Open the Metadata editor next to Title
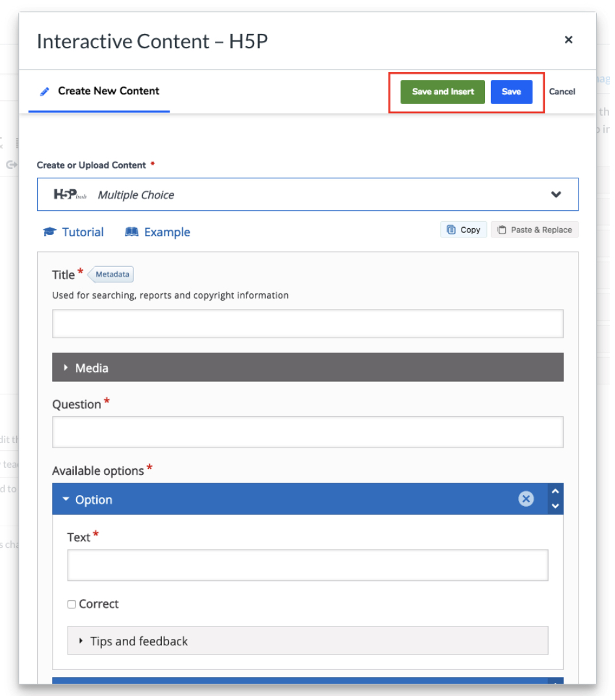Viewport: 615px width, 700px height. pos(111,274)
